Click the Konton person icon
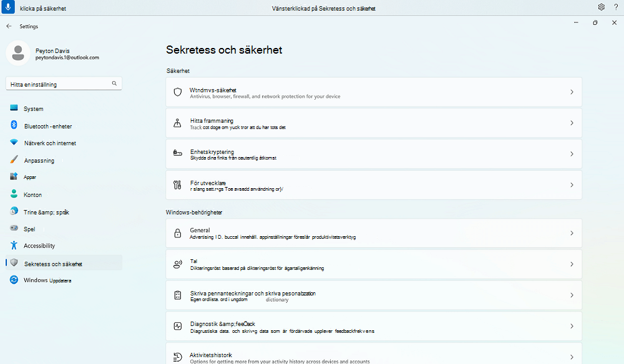 click(14, 194)
